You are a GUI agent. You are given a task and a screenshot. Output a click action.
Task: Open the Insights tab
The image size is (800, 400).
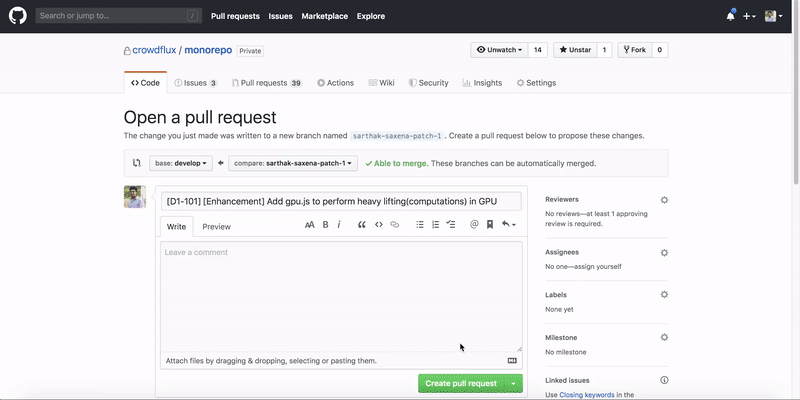click(x=482, y=83)
